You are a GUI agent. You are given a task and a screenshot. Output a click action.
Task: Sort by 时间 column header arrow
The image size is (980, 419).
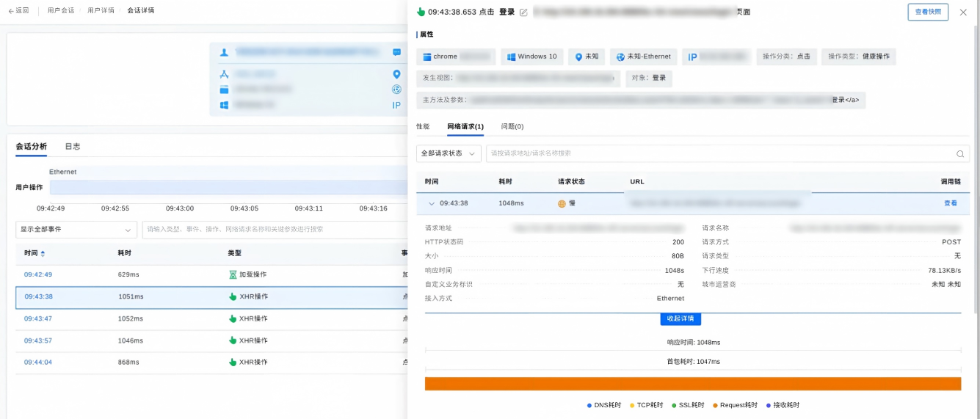[x=43, y=253]
